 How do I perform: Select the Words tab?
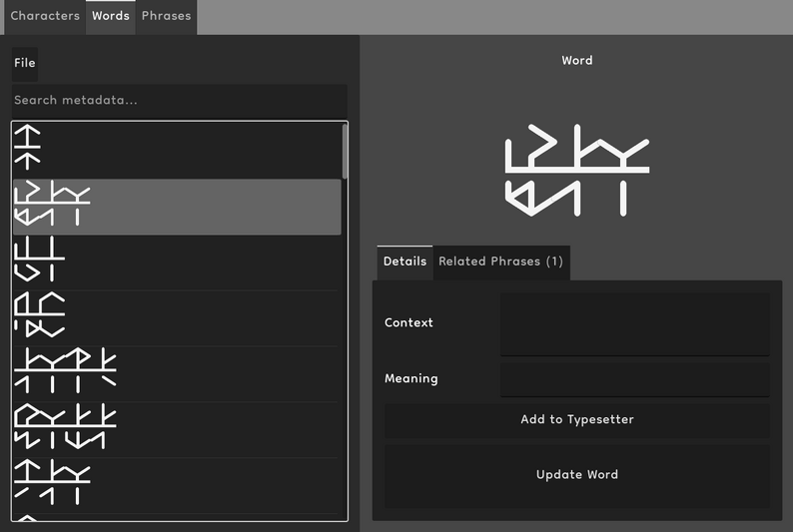coord(110,16)
